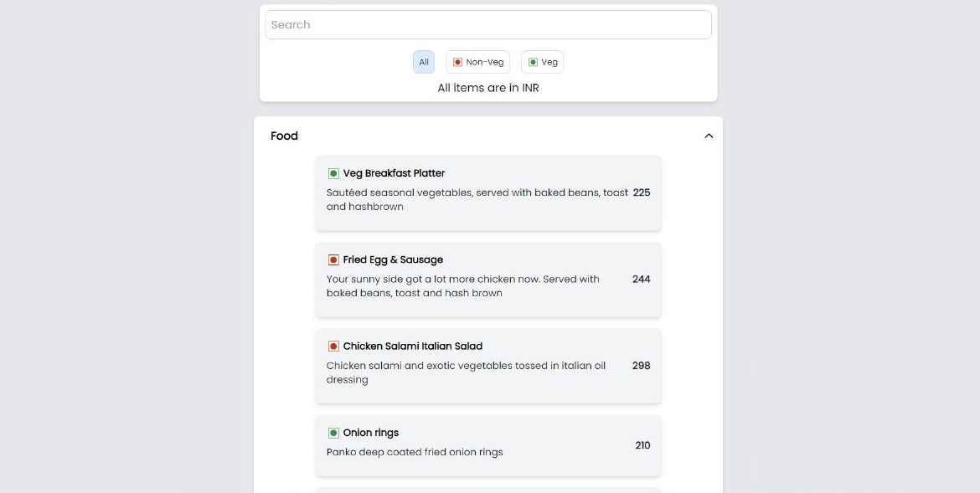Select the Onion rings title
980x493 pixels.
pyautogui.click(x=370, y=433)
